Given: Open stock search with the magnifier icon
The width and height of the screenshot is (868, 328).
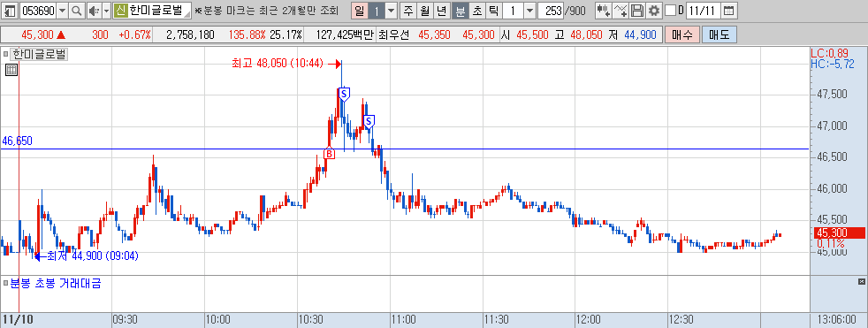Looking at the screenshot, I should 77,11.
